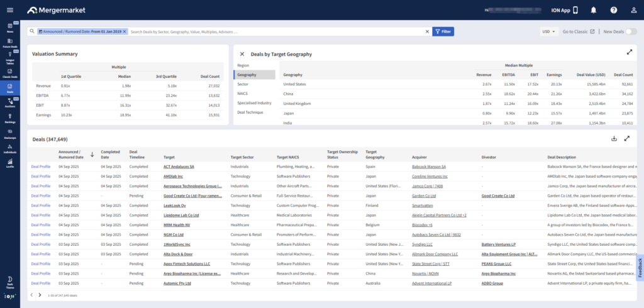Click the Filter button
Viewport: 644px width, 308px height.
(x=443, y=31)
